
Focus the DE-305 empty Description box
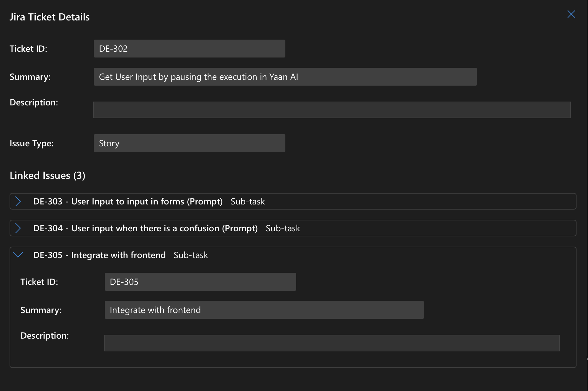(x=332, y=343)
